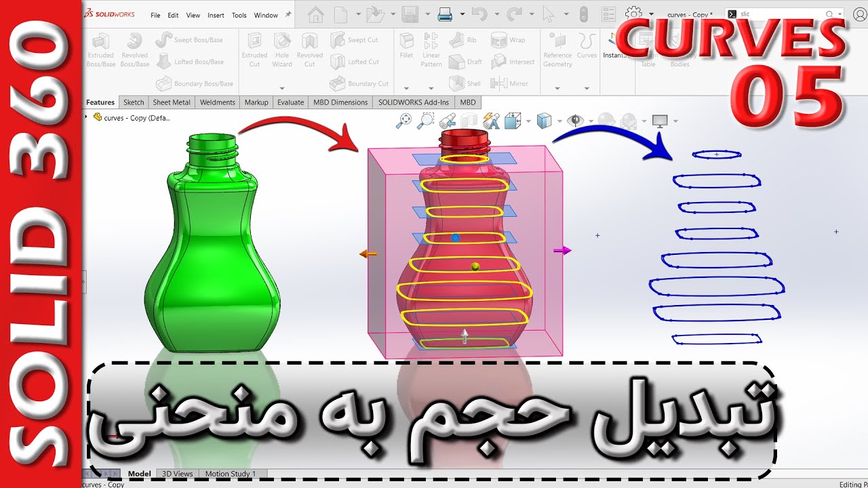Open the Curves dropdown arrow

587,88
